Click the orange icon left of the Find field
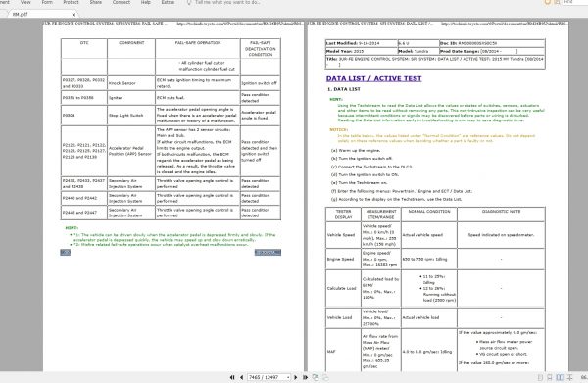 pos(548,2)
